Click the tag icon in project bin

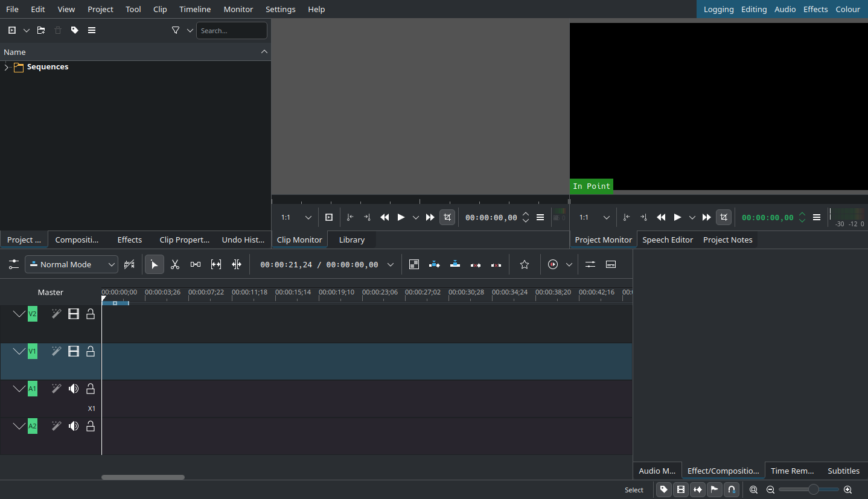point(75,30)
